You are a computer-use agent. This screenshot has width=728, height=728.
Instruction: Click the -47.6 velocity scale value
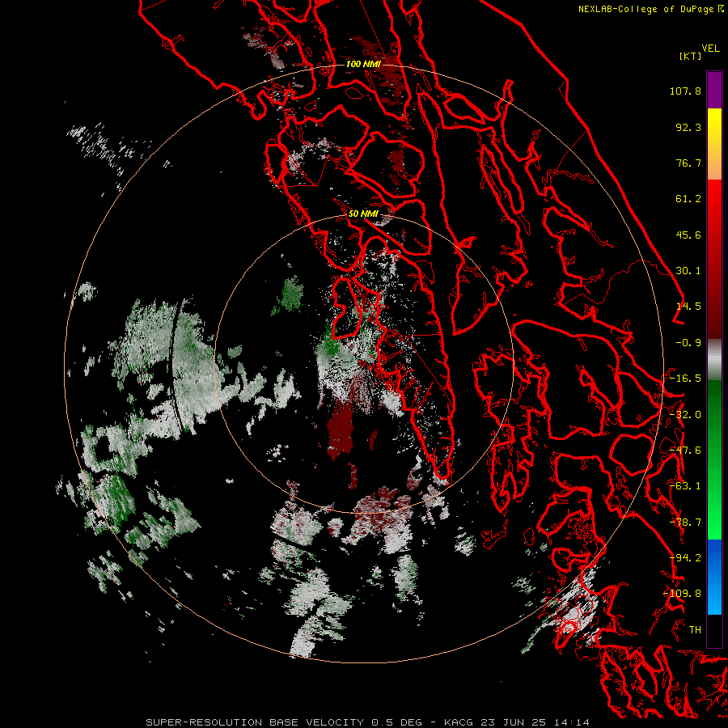pyautogui.click(x=685, y=451)
